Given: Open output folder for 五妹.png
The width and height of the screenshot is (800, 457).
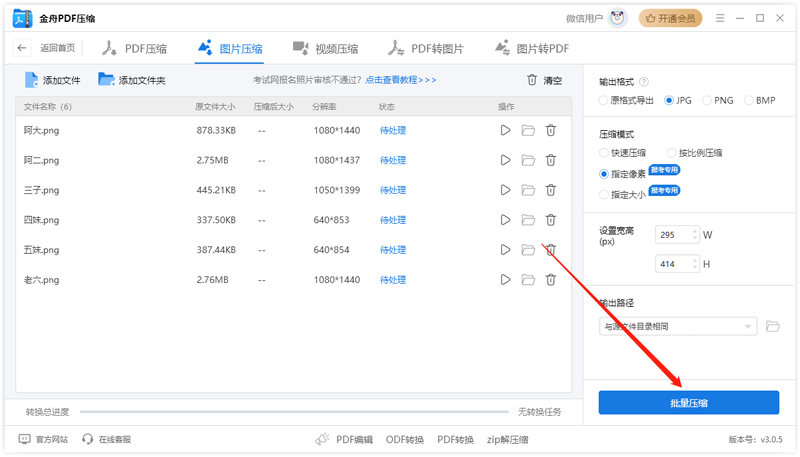Looking at the screenshot, I should pos(528,250).
